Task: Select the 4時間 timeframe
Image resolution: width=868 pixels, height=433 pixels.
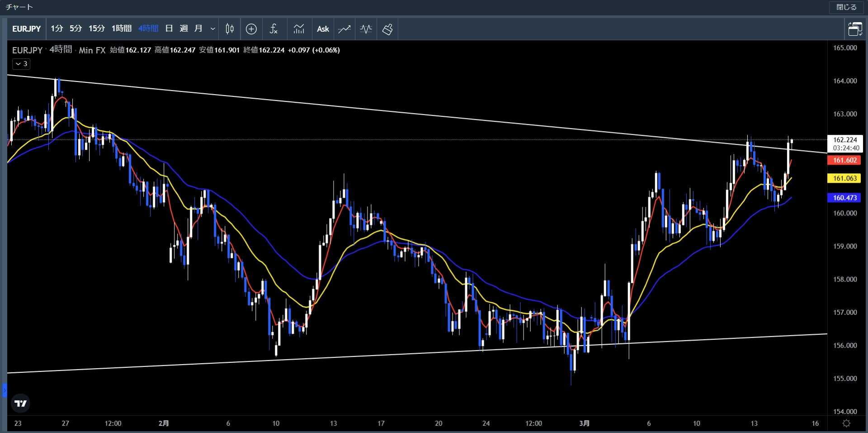Action: tap(148, 29)
